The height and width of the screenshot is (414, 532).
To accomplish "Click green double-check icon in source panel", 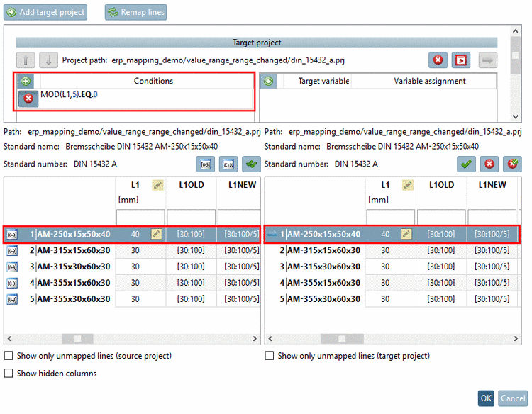I will click(x=251, y=164).
